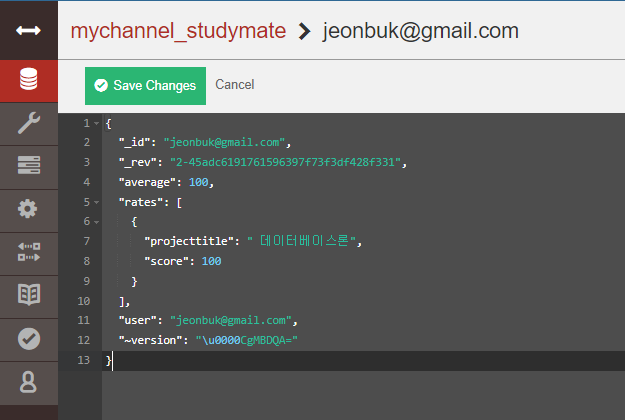Click the "~version" key
The height and width of the screenshot is (420, 625).
coord(150,340)
